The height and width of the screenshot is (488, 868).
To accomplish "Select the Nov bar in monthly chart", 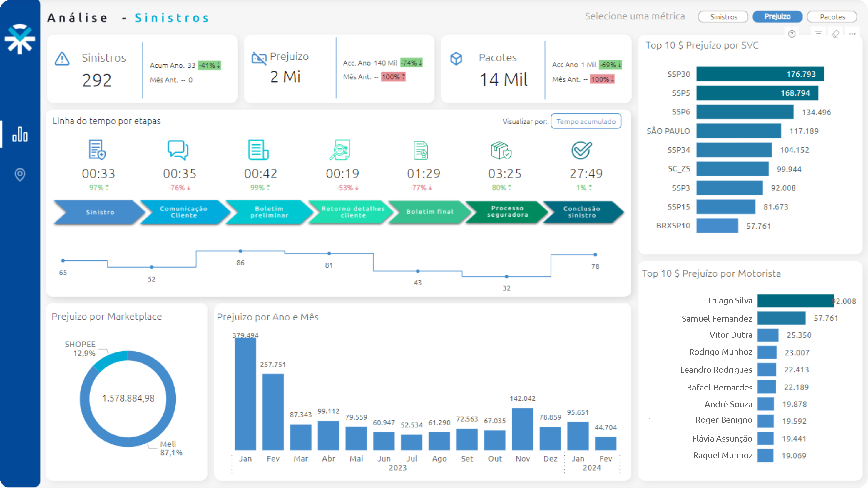I will [x=522, y=429].
